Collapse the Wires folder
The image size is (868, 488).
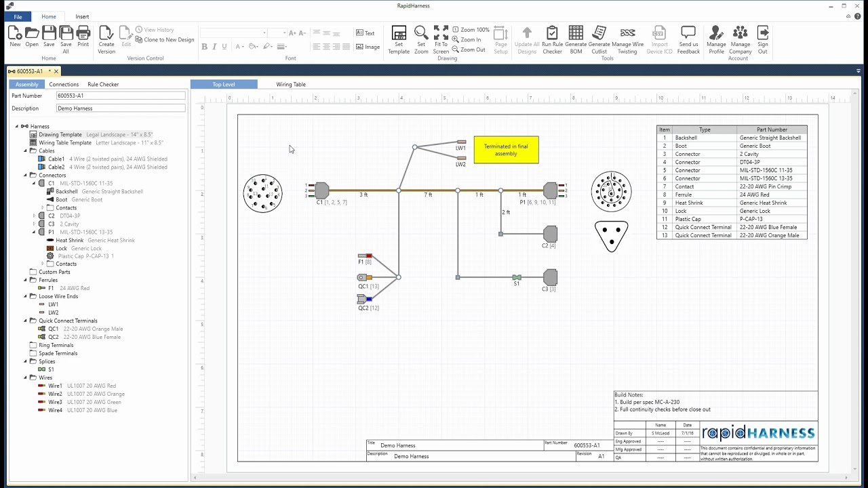(26, 378)
